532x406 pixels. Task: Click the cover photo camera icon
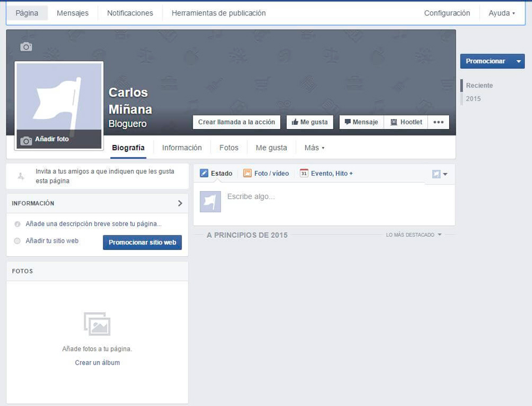click(26, 47)
